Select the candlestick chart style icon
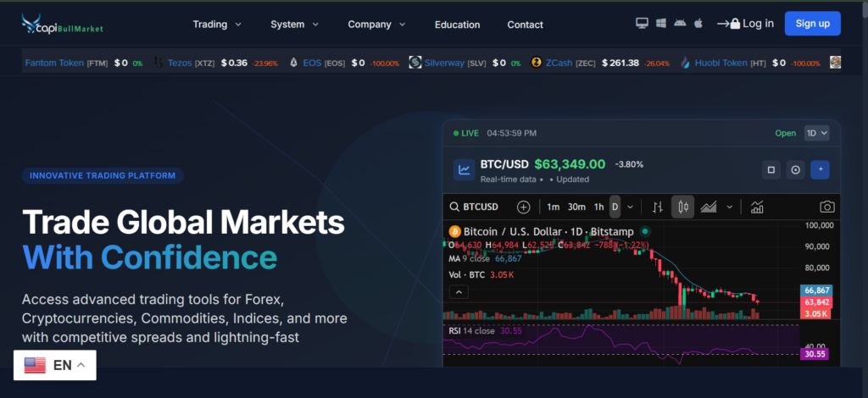This screenshot has height=398, width=868. pyautogui.click(x=683, y=207)
